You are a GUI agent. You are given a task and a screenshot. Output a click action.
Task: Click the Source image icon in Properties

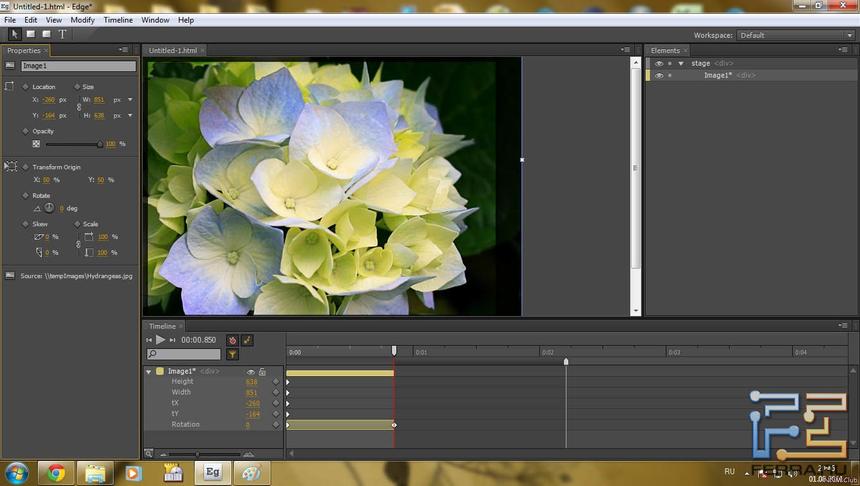click(x=10, y=275)
